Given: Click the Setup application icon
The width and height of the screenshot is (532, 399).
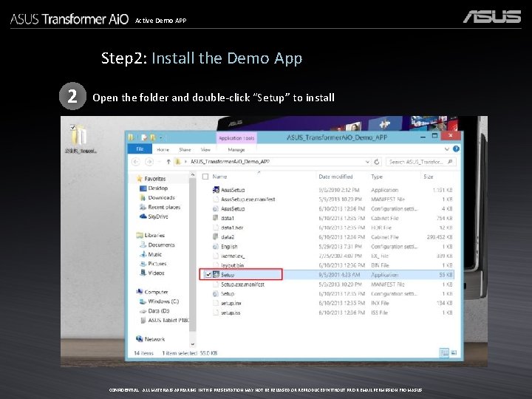Looking at the screenshot, I should (x=216, y=274).
